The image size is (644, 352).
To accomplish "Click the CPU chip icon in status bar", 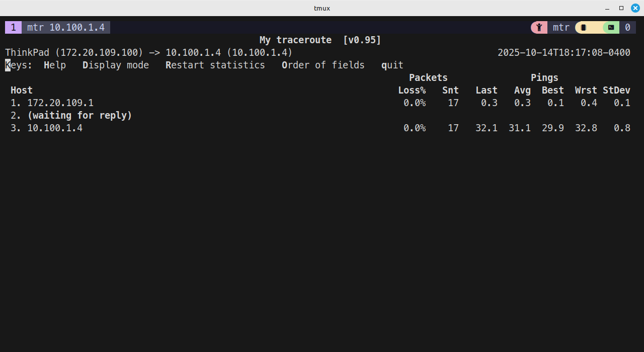I will pyautogui.click(x=584, y=28).
